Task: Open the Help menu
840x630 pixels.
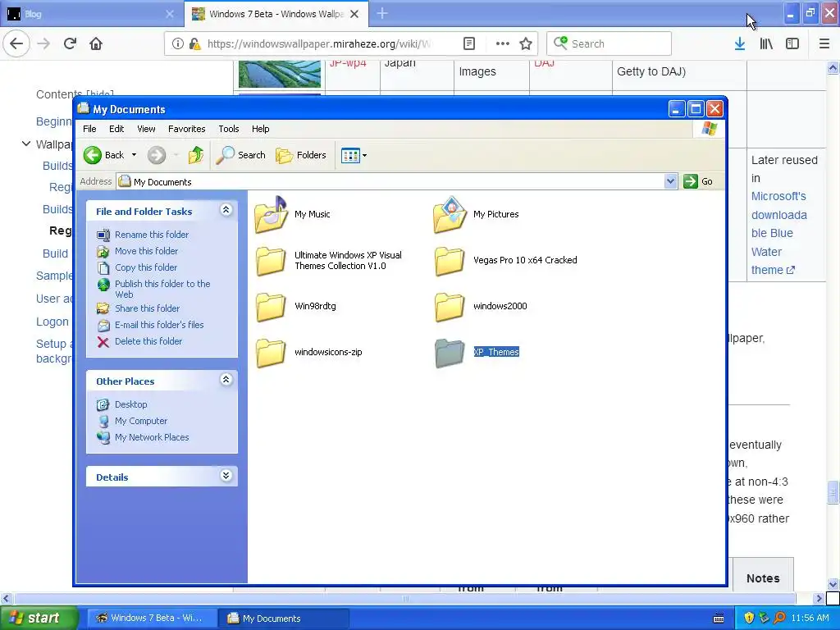Action: (x=260, y=129)
